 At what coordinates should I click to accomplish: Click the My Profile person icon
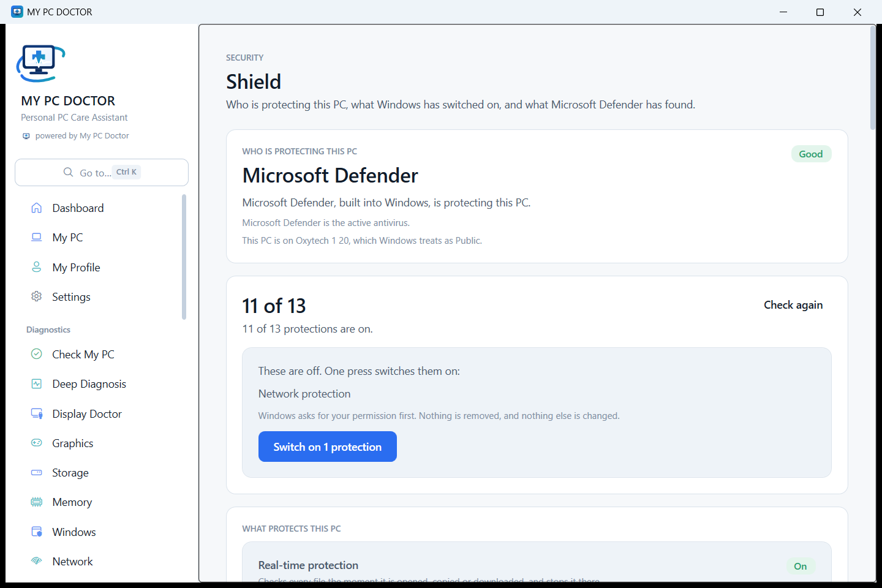click(37, 267)
